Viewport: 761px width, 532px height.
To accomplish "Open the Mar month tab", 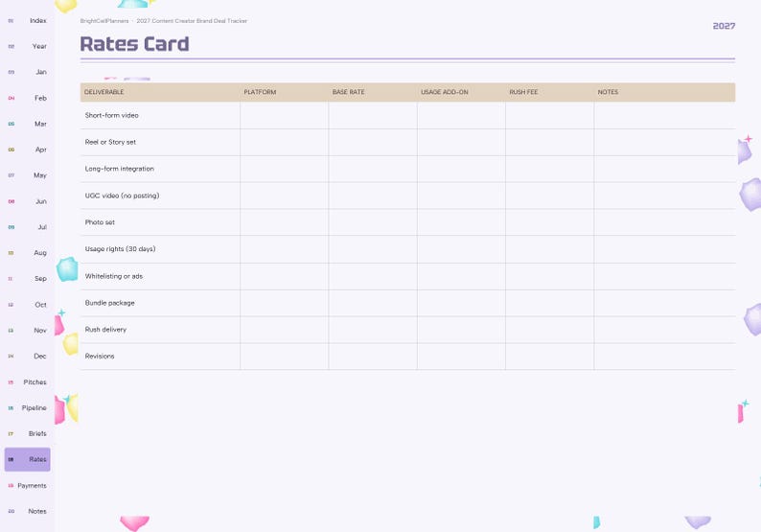I will [27, 124].
